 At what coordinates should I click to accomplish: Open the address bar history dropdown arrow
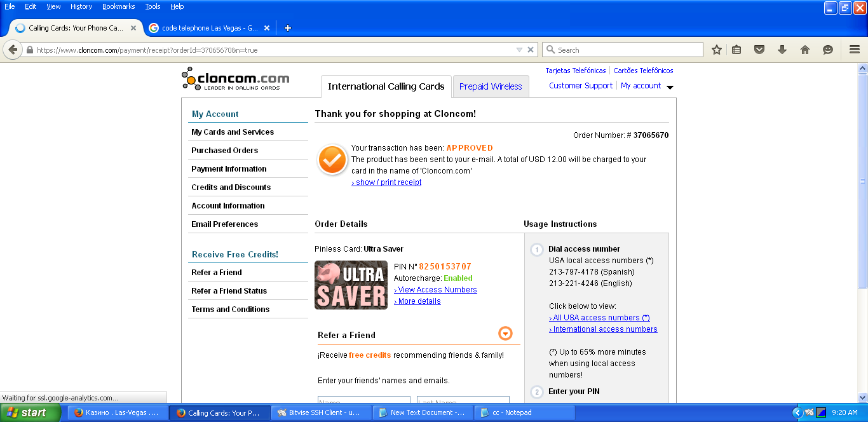coord(519,50)
